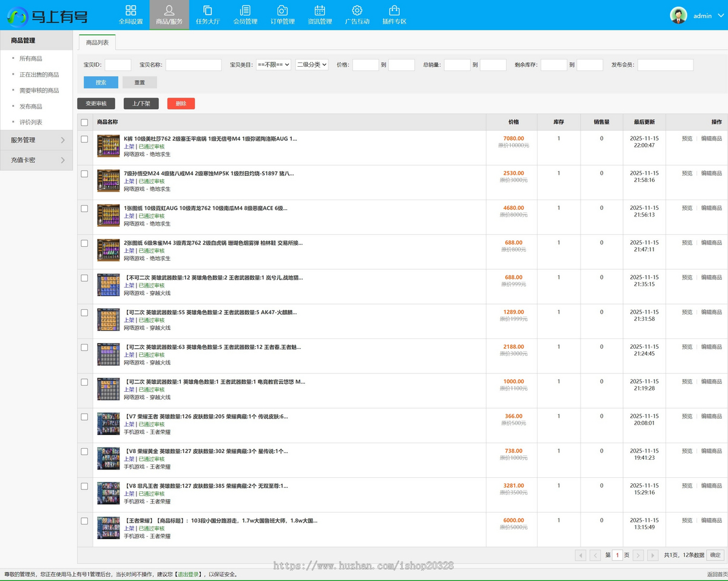Image resolution: width=728 pixels, height=581 pixels.
Task: Open 发布商品 in sidebar
Action: point(31,106)
